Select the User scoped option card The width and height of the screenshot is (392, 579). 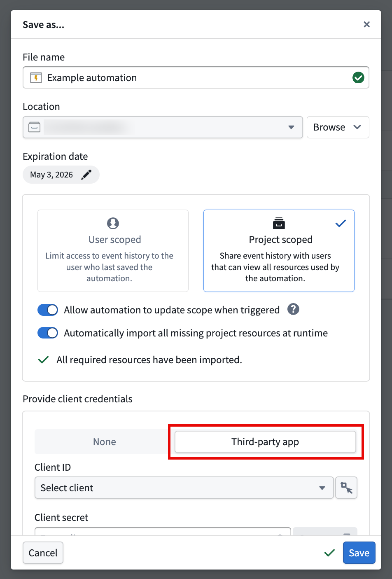click(x=113, y=251)
